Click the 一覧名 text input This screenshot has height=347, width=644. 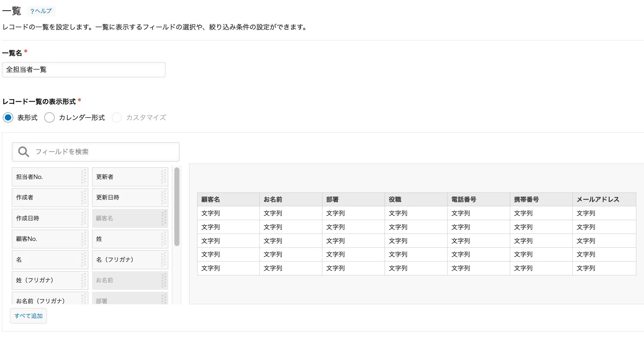(x=83, y=70)
